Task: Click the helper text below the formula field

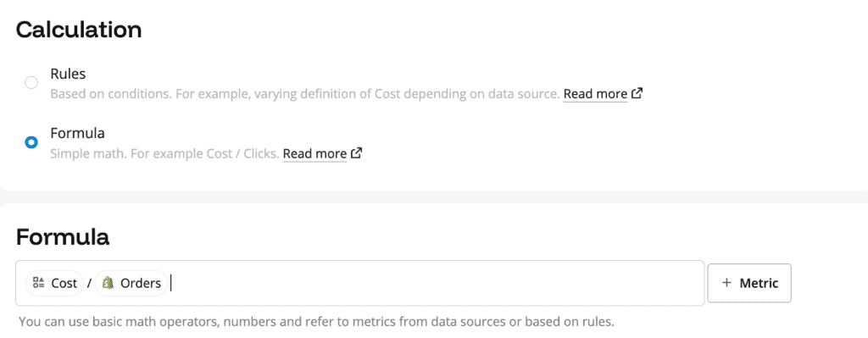Action: tap(317, 321)
